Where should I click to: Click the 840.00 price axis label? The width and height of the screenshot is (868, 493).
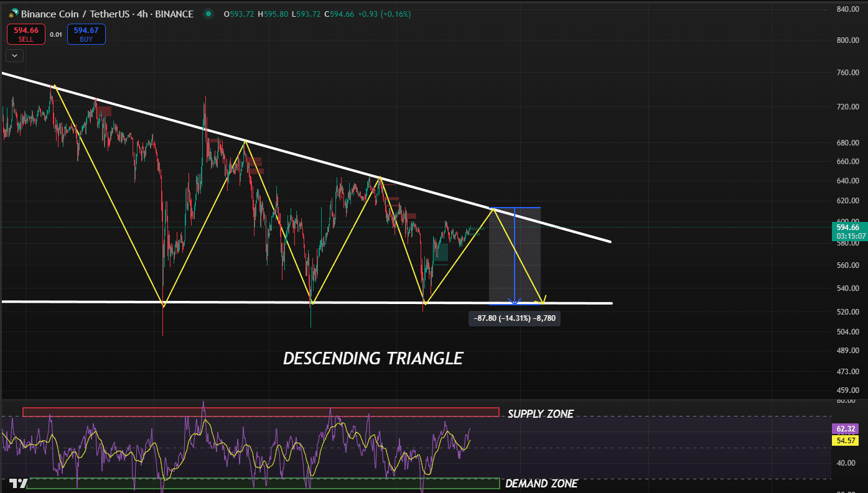[847, 9]
